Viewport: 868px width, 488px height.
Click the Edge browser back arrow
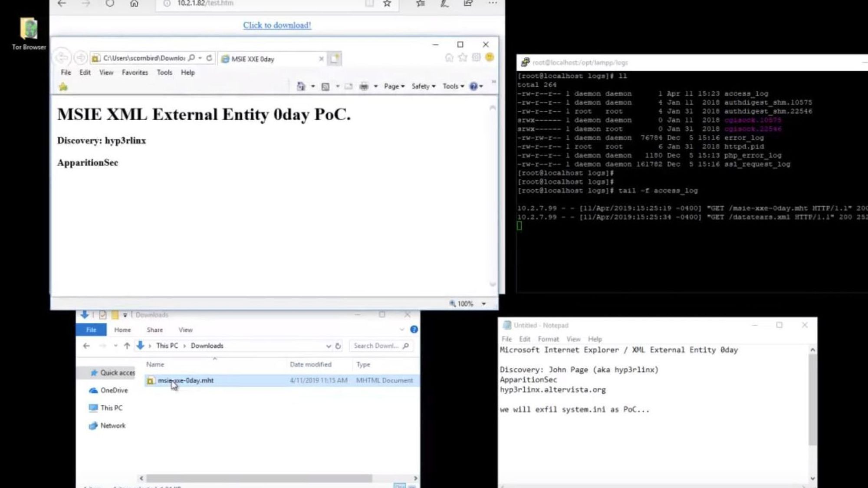coord(62,3)
